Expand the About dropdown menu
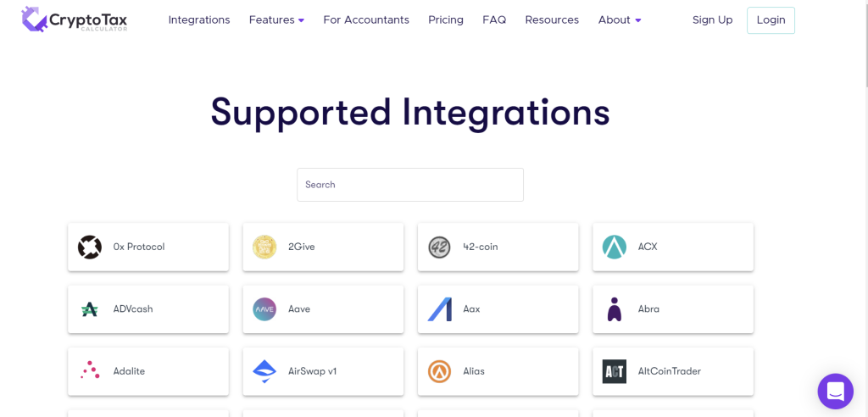 620,20
